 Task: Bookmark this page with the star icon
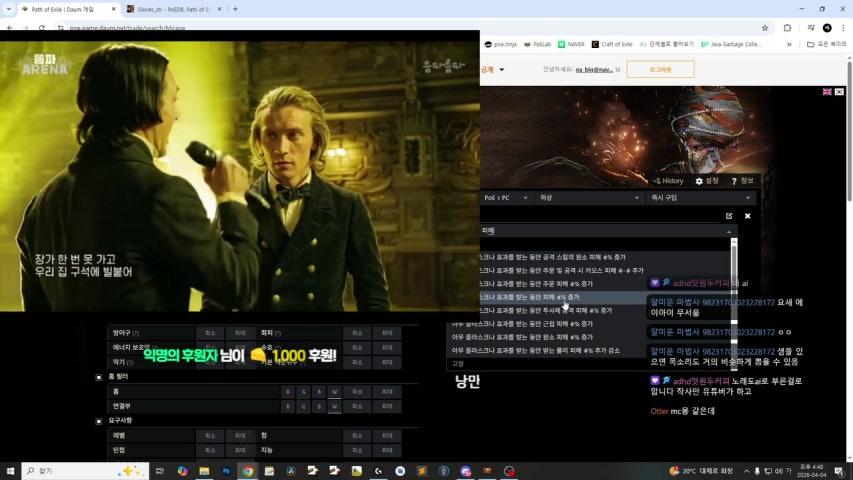click(x=765, y=28)
